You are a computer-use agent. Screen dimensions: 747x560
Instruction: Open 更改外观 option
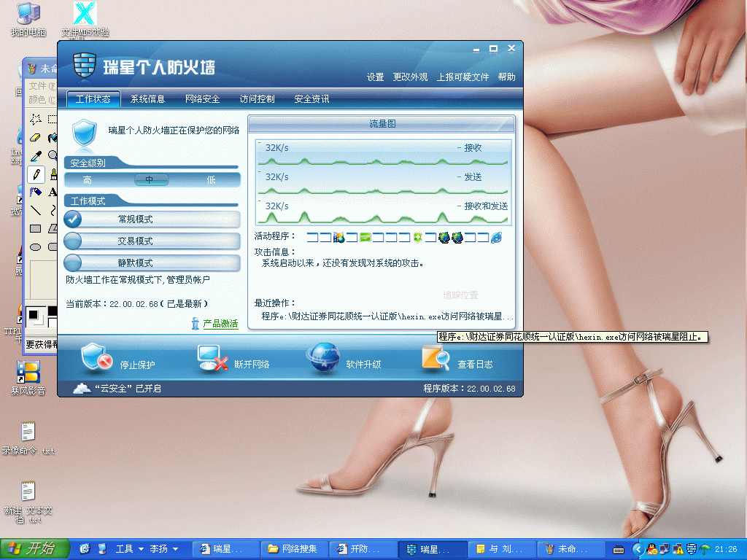(x=410, y=77)
